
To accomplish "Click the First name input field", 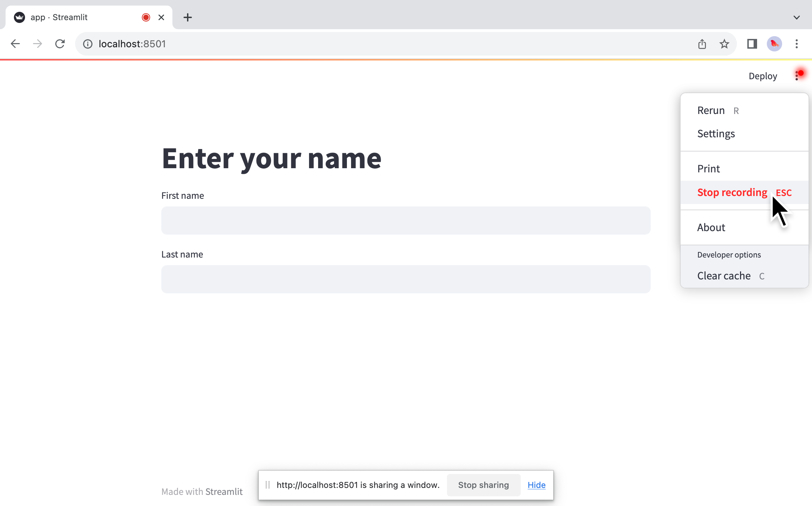I will pos(406,220).
